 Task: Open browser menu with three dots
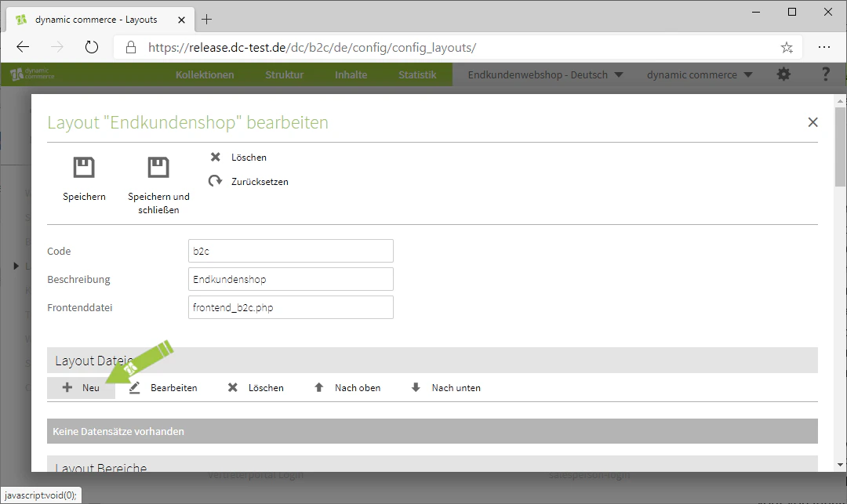[823, 48]
